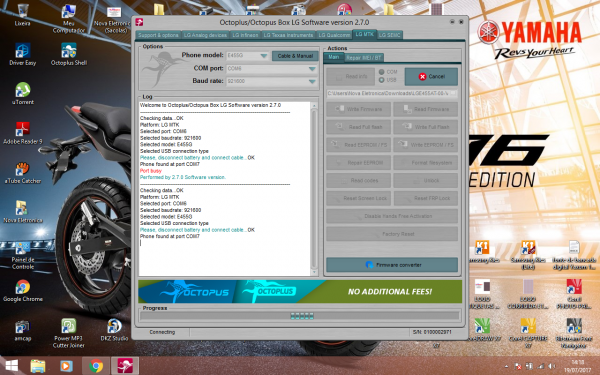Expand the Phone model dropdown
The width and height of the screenshot is (600, 375).
point(264,56)
